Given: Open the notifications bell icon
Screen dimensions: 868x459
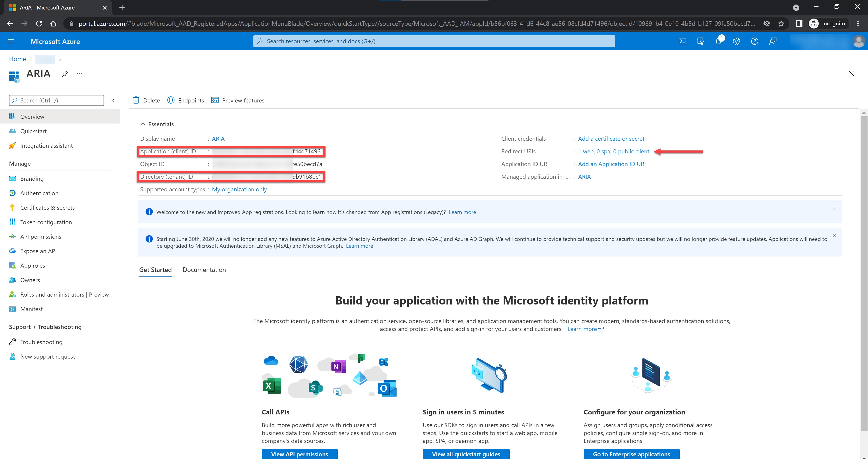Looking at the screenshot, I should [x=718, y=41].
